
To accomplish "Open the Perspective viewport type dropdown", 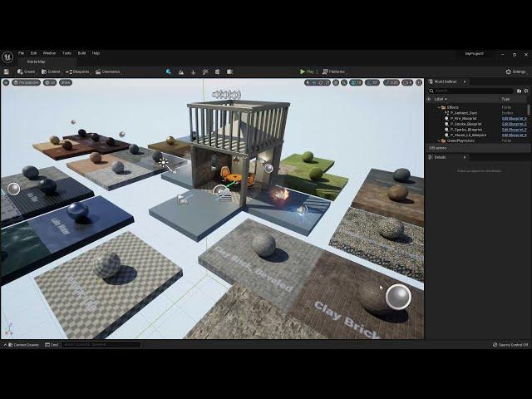I will [x=27, y=82].
